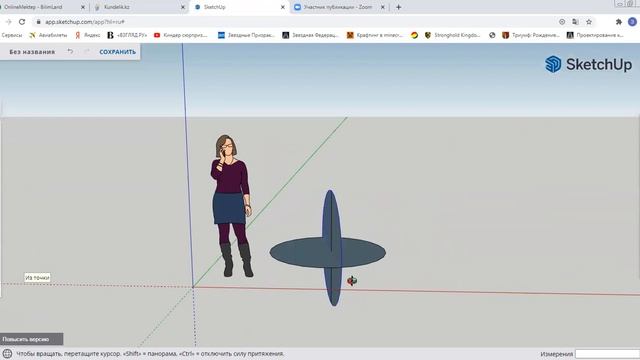
Task: Reload the SketchUp page
Action: coord(22,22)
